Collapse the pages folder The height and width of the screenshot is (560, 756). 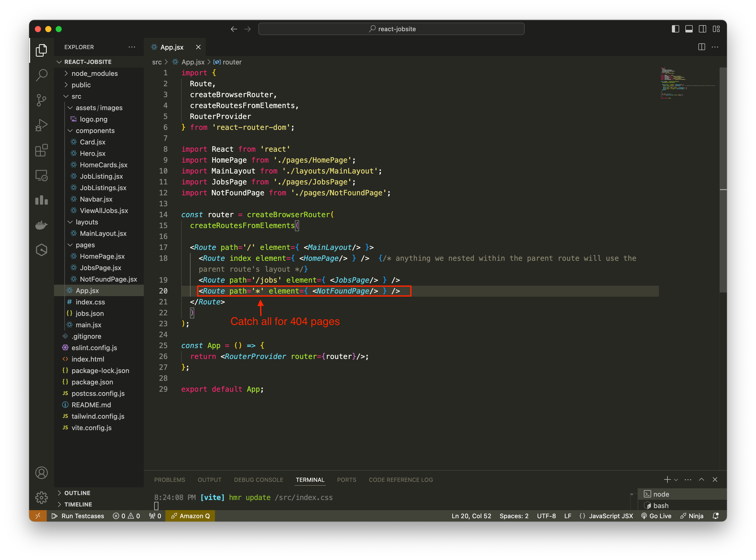pyautogui.click(x=99, y=245)
